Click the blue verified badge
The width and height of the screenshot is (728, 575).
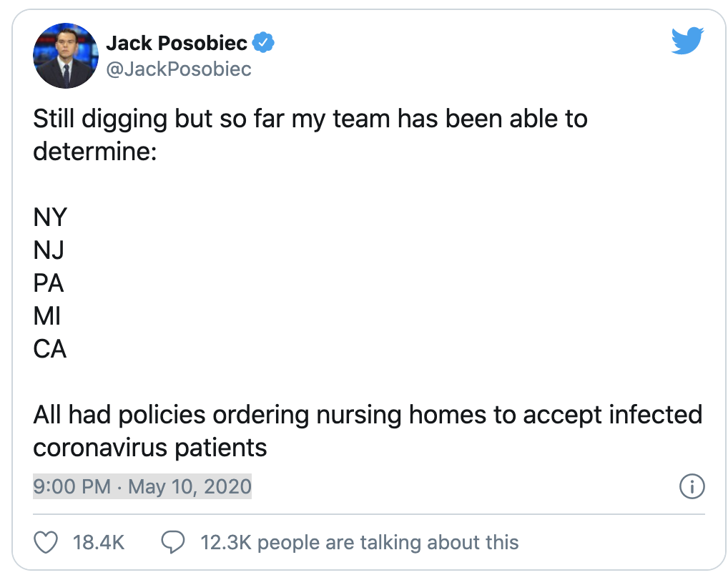pos(263,43)
